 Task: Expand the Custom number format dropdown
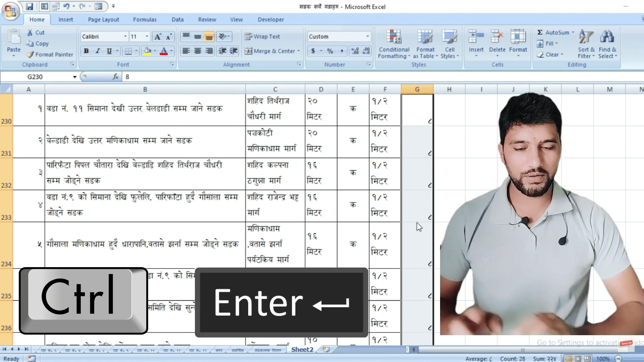pos(368,37)
